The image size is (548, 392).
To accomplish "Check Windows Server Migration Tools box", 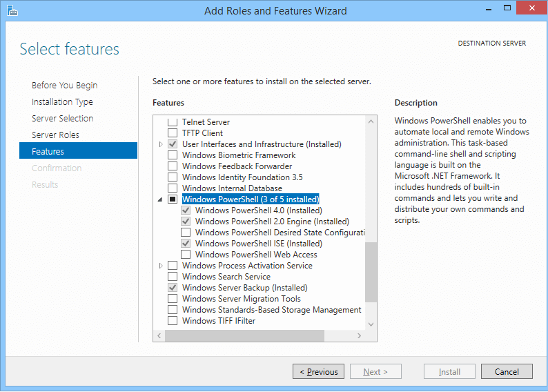I will [x=173, y=298].
